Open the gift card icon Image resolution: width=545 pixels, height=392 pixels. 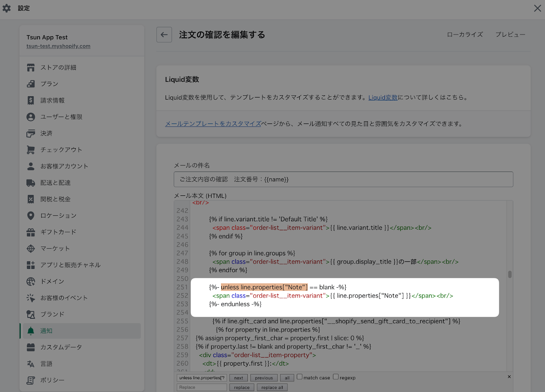[x=31, y=232]
